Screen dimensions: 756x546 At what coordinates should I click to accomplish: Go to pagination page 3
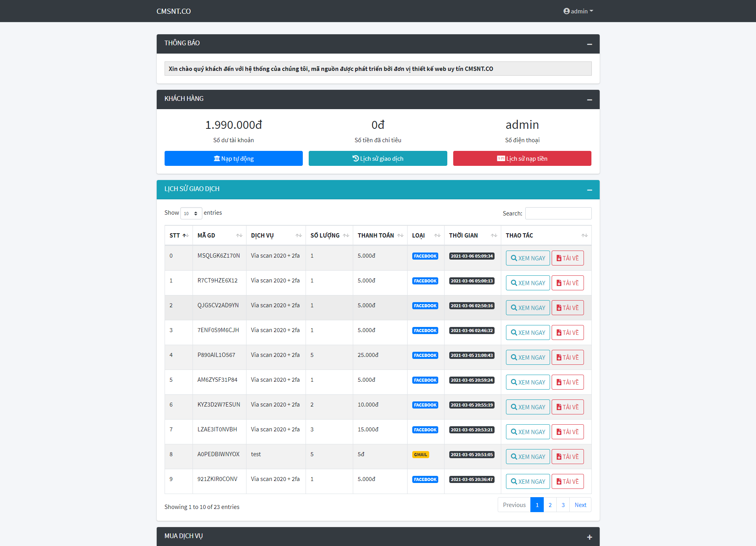563,505
